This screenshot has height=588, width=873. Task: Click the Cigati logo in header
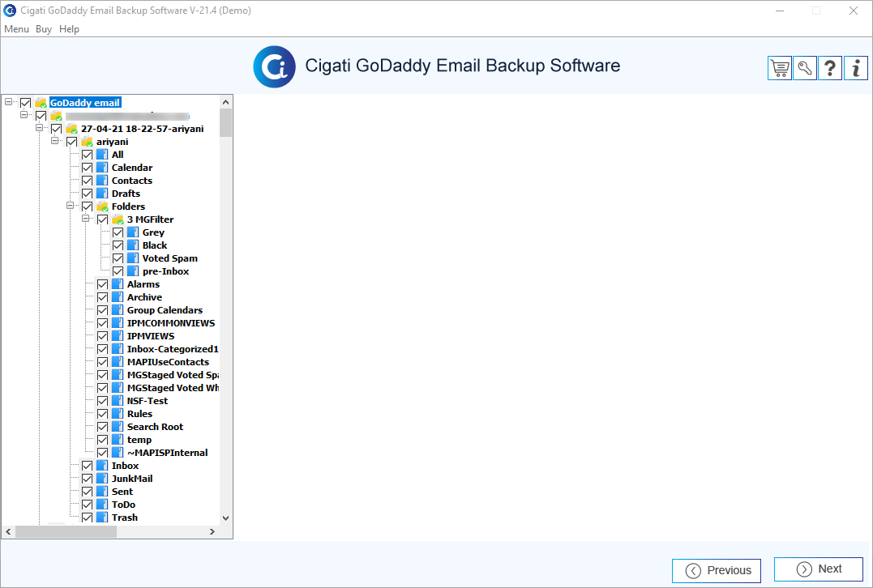click(x=274, y=66)
